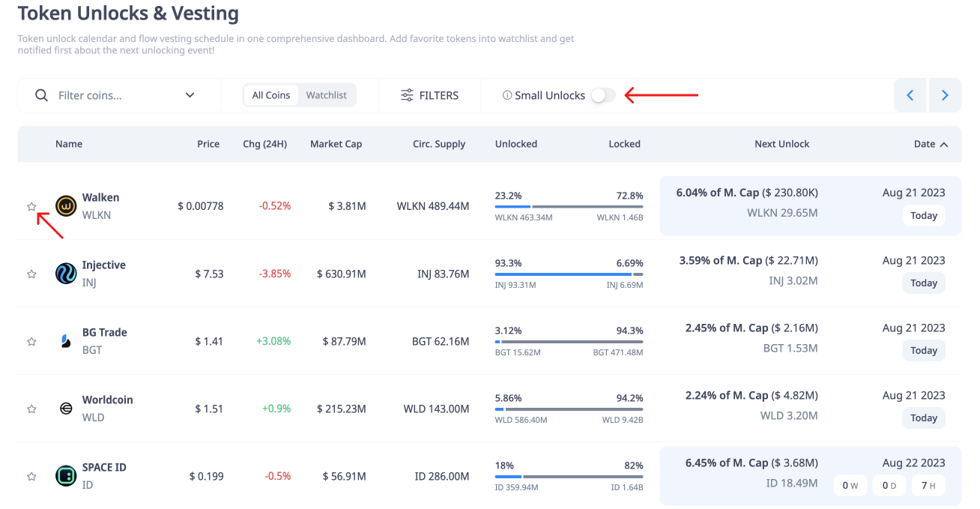Click the Locked column header
Viewport: 980px width, 509px height.
[x=624, y=144]
